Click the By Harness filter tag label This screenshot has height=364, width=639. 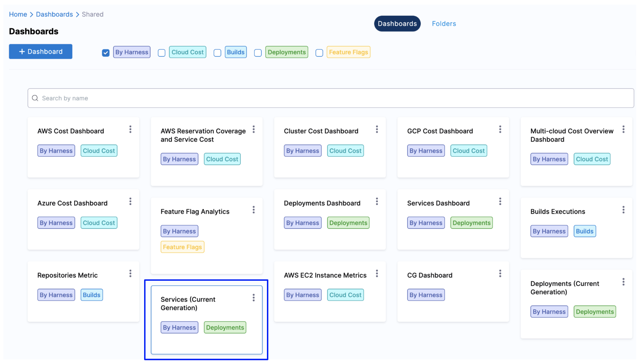[x=132, y=52]
